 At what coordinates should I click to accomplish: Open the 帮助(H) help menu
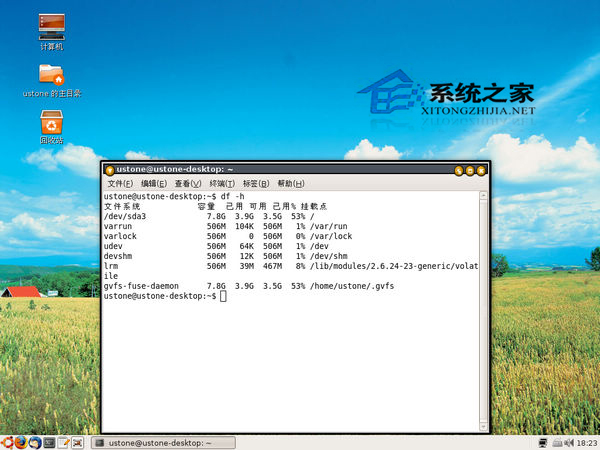(291, 184)
